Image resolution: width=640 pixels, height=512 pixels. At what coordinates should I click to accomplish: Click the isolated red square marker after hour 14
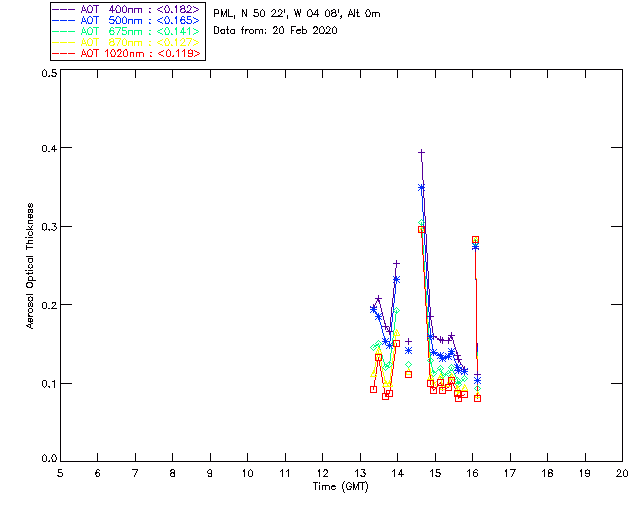[408, 374]
